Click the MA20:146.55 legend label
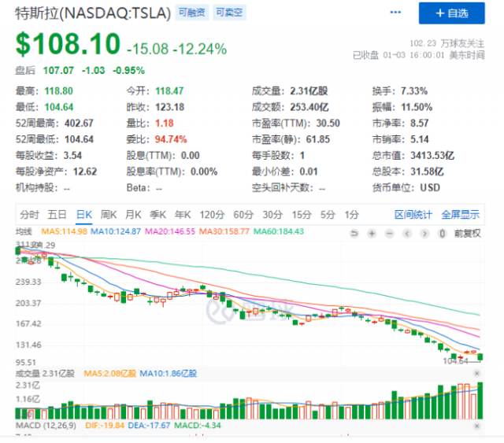 (170, 231)
